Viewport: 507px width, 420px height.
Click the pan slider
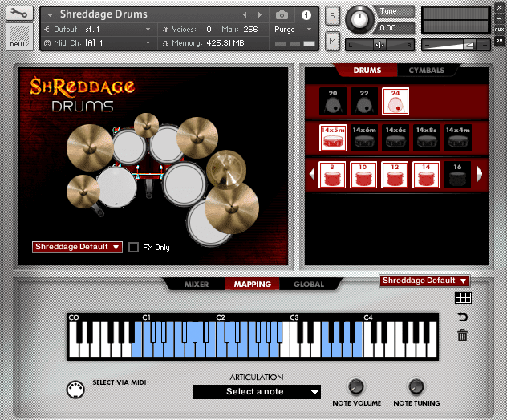click(x=380, y=45)
